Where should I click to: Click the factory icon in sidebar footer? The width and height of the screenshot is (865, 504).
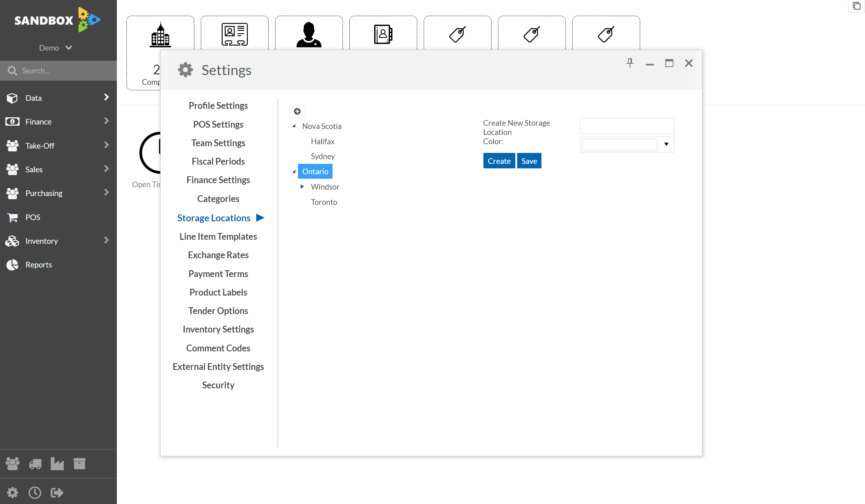[x=57, y=464]
